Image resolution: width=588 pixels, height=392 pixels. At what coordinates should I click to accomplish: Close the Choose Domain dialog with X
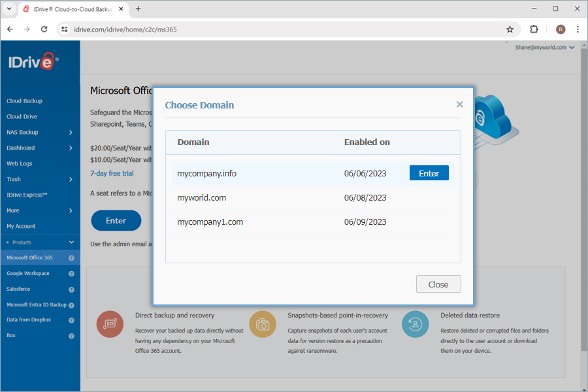[459, 105]
